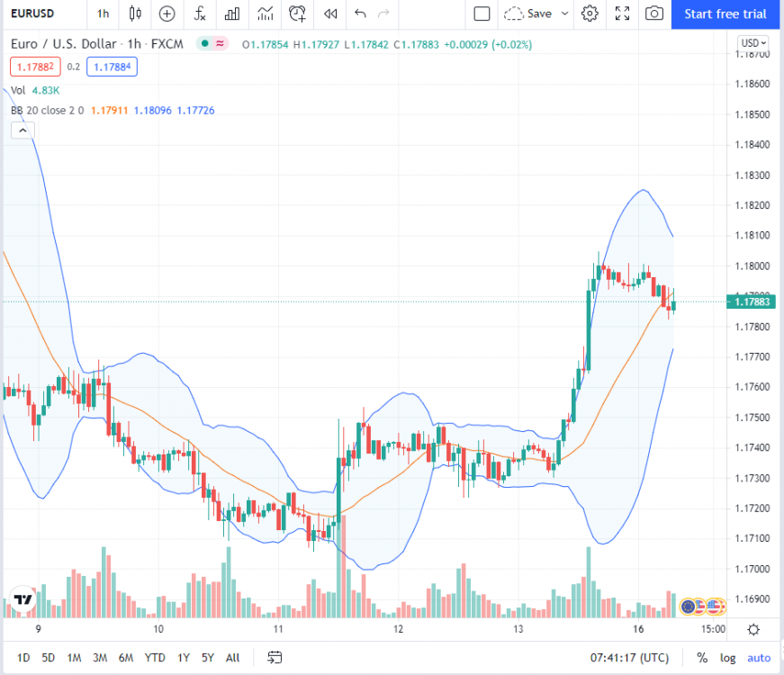Click the Start free trial button
The width and height of the screenshot is (784, 675).
click(725, 14)
